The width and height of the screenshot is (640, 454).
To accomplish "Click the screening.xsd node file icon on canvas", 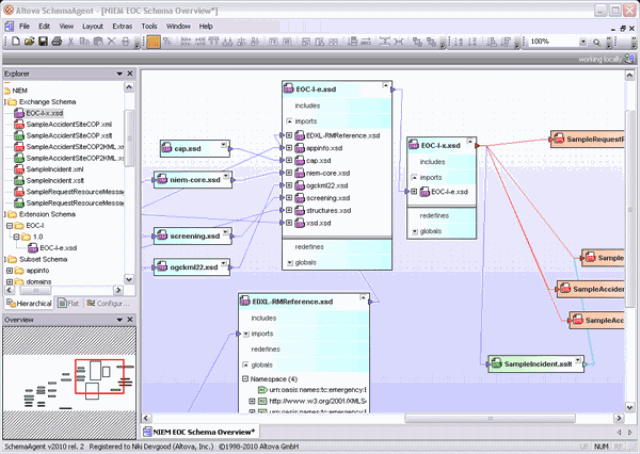I will click(x=162, y=236).
